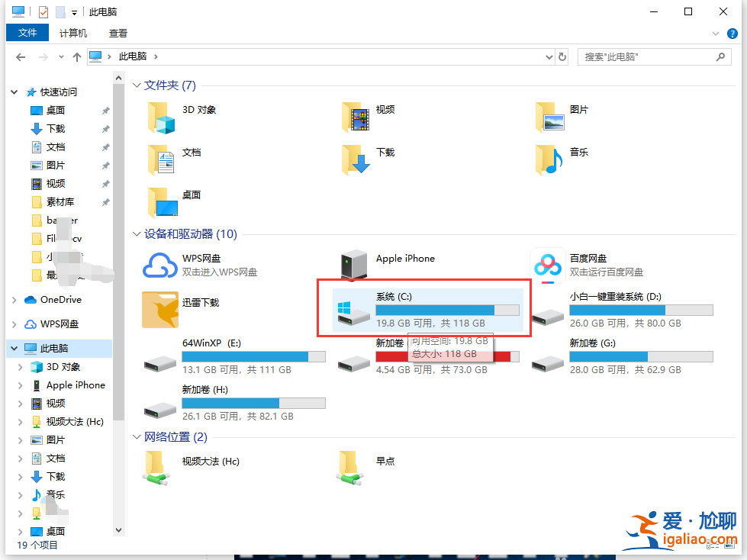
Task: Expand OneDrive in the navigation pane
Action: pyautogui.click(x=14, y=299)
